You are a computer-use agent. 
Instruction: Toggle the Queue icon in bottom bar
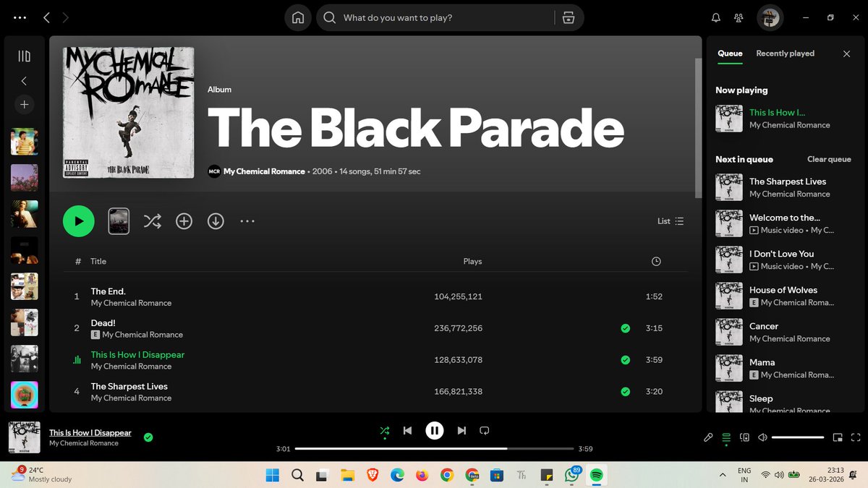click(726, 437)
